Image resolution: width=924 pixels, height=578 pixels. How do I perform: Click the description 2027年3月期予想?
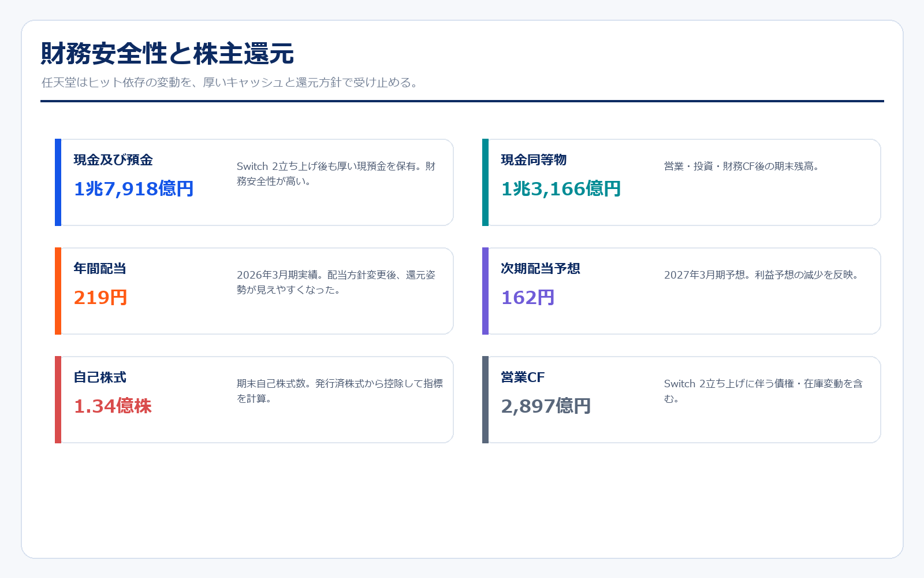tap(762, 275)
